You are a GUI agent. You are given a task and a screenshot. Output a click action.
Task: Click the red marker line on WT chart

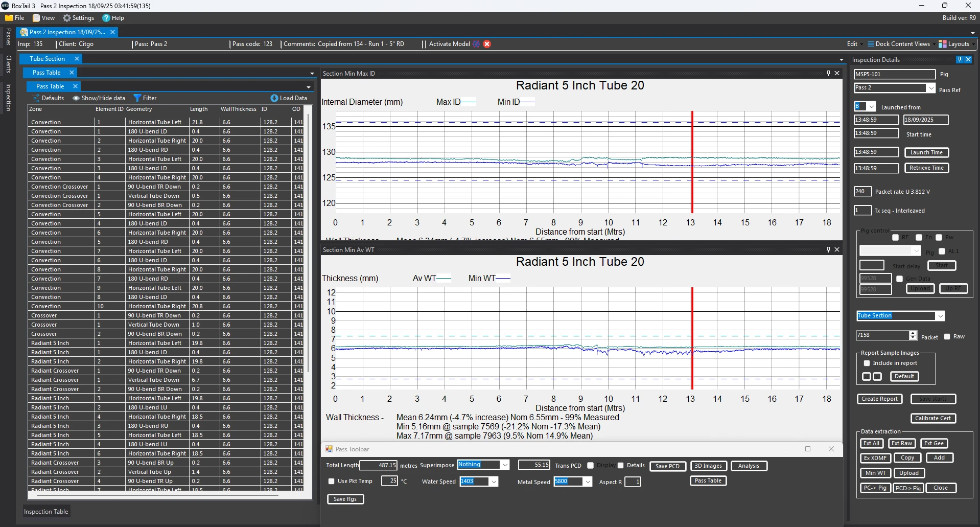pyautogui.click(x=692, y=338)
